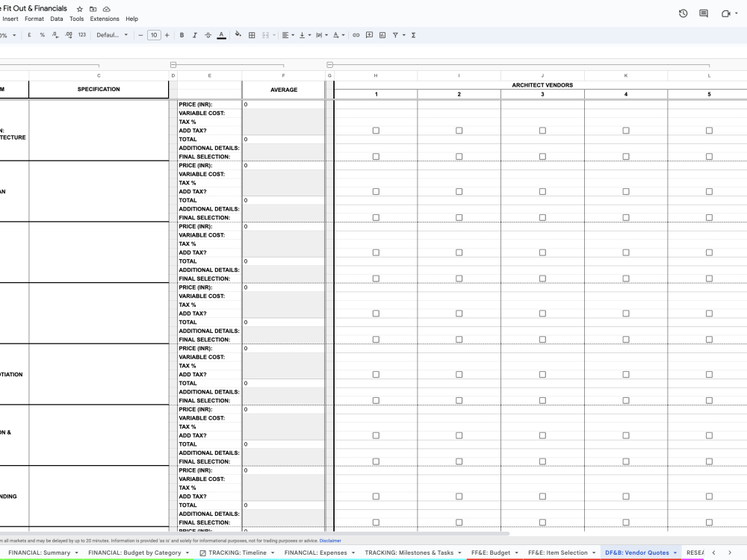Open the borders tool
The width and height of the screenshot is (747, 560).
(x=253, y=34)
